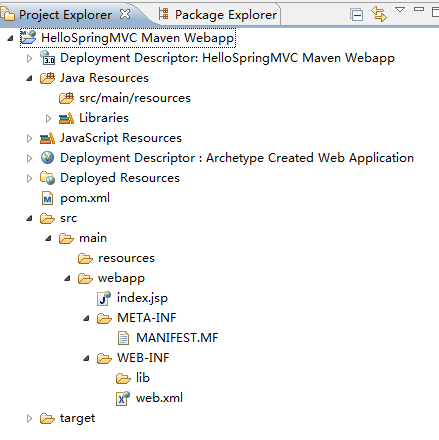The height and width of the screenshot is (440, 439).
Task: Expand the Deployment Descriptor HelloSpringMVC node
Action: [29, 58]
